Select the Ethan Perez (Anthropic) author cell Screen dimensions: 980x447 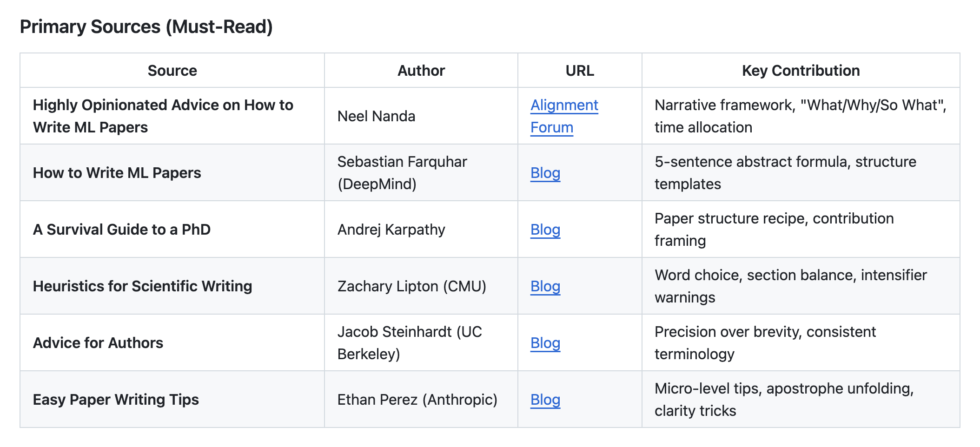pos(417,400)
